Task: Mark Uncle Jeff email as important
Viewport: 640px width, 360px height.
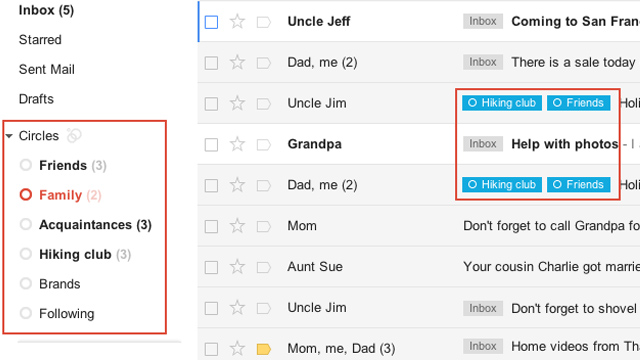Action: (264, 22)
